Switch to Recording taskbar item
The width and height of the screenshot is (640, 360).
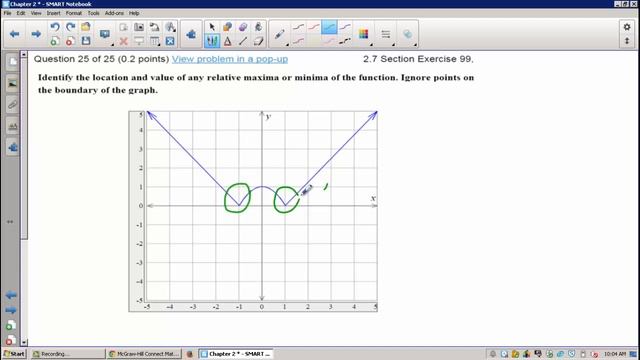pos(68,354)
